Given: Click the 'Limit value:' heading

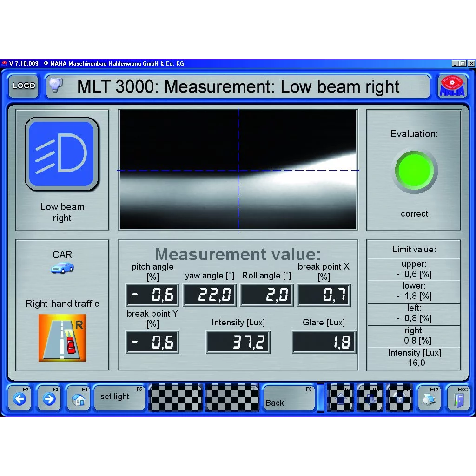Looking at the screenshot, I should pyautogui.click(x=414, y=250).
